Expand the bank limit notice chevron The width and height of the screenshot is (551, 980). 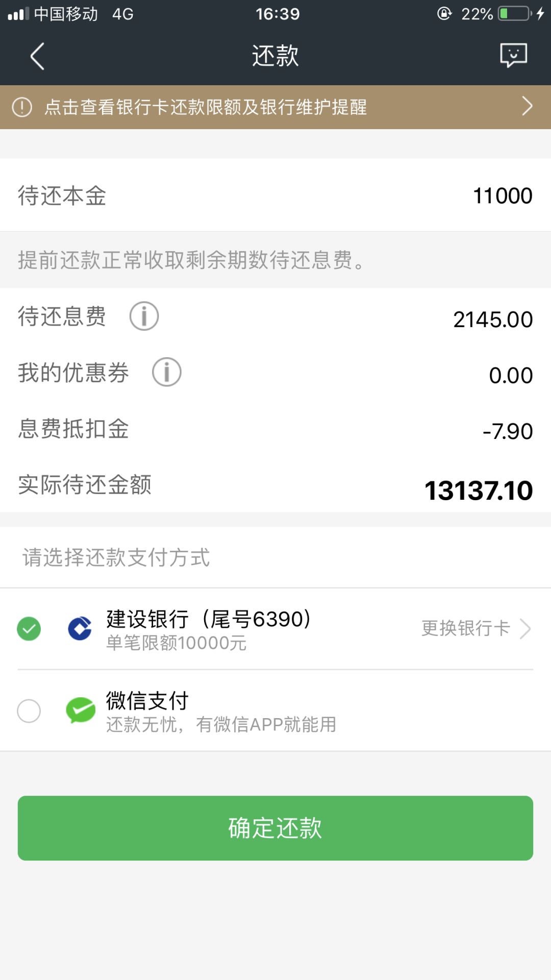point(527,107)
